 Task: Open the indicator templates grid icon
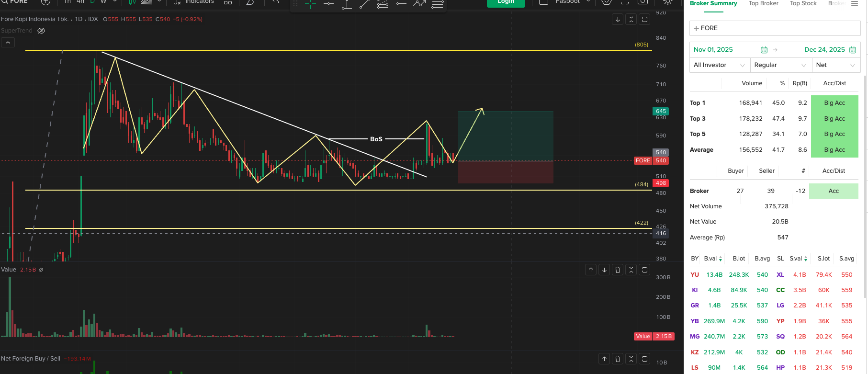click(x=228, y=2)
